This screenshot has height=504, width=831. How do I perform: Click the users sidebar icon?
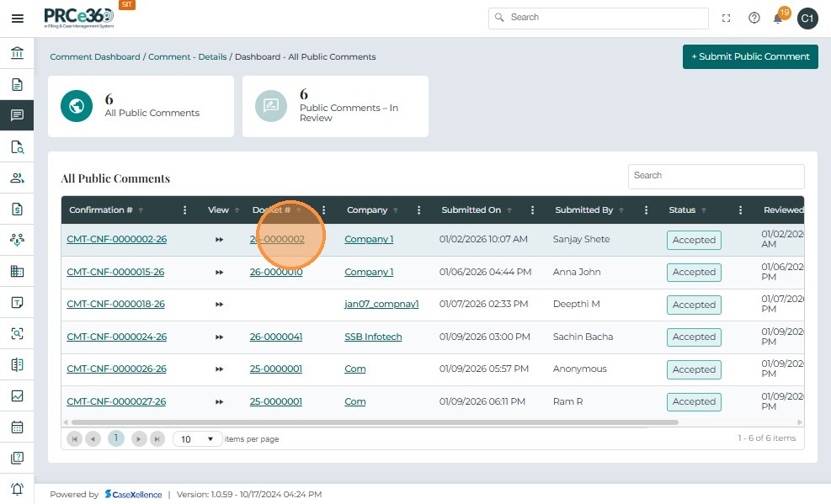17,178
